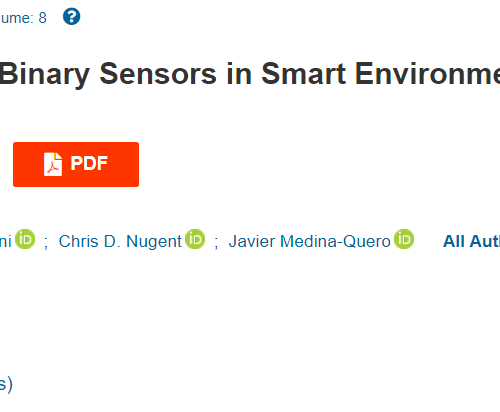
Task: Open the ORCID icon beside Chris D. Nugent
Action: (195, 239)
